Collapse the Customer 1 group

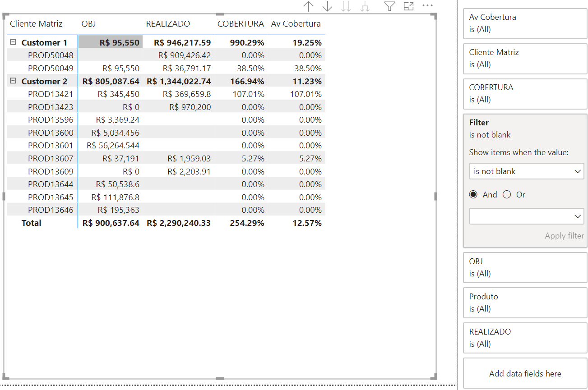(x=13, y=42)
